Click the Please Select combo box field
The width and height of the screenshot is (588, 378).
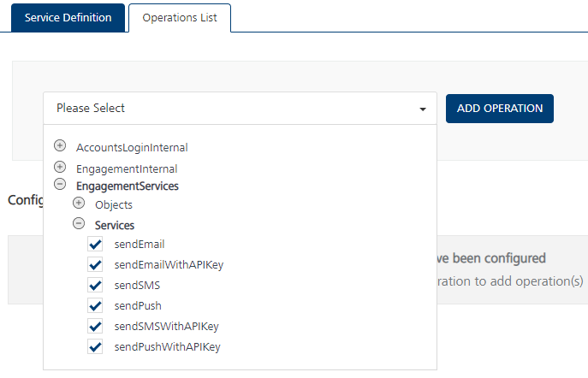(231, 109)
